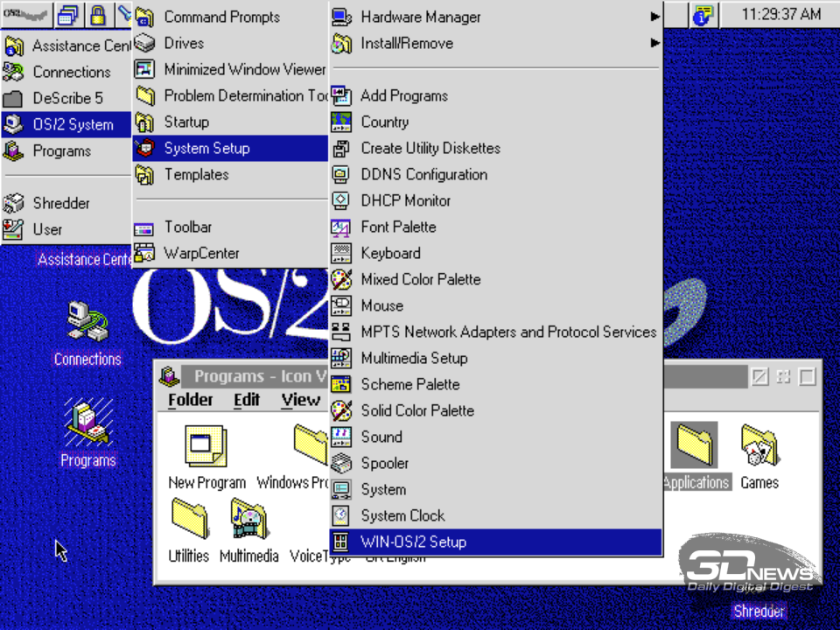Open the System settings entry
840x630 pixels.
(495, 489)
